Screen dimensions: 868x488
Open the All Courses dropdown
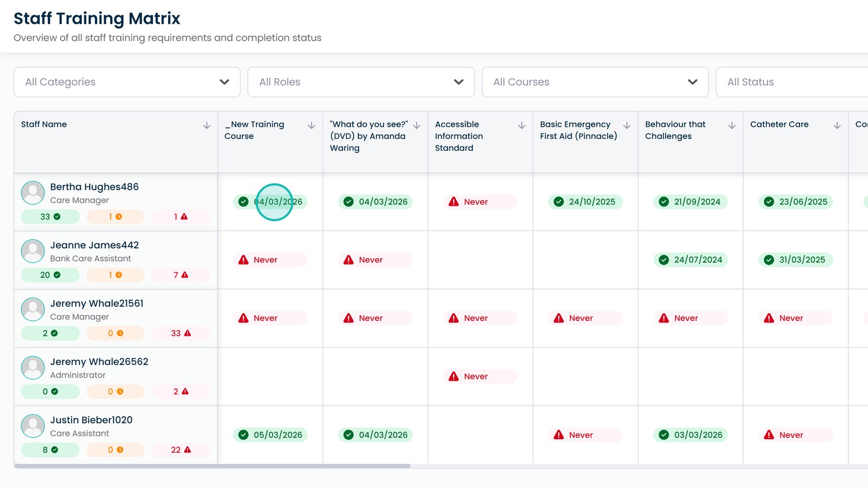(595, 82)
